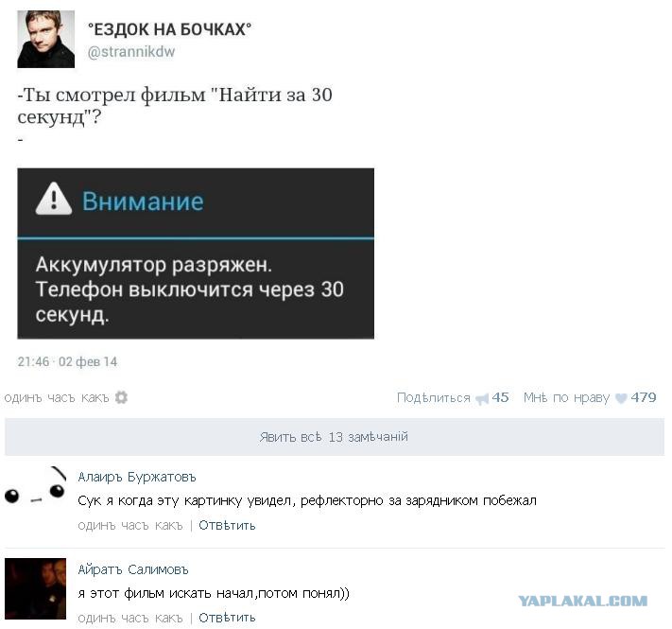Reply to Алаиръ Буржатовъ's comment via Отвѣтить
Screen dimensions: 672x629
227,525
